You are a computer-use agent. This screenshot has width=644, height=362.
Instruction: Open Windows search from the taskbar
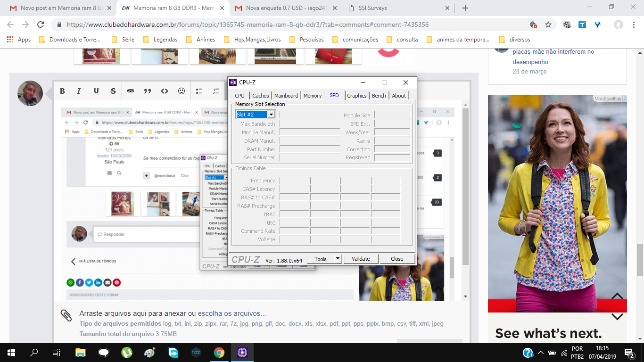coord(34,352)
